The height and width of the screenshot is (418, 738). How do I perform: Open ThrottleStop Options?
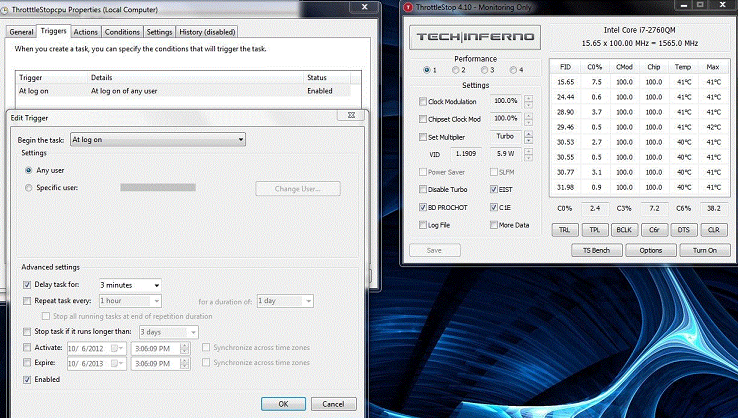tap(651, 250)
